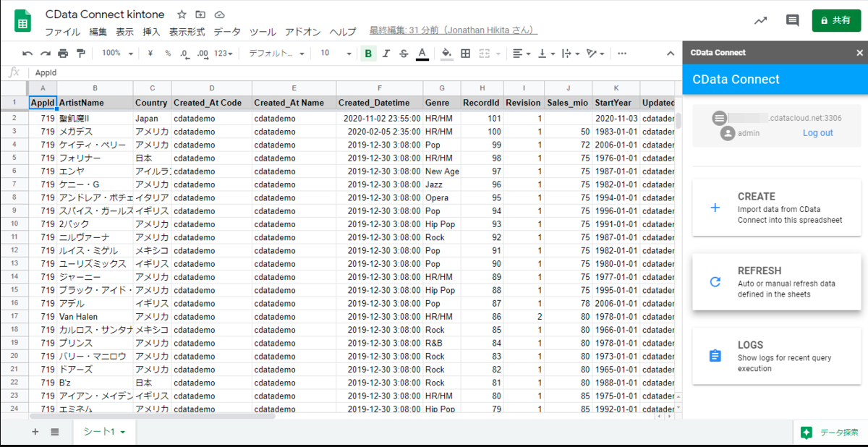Open the borders menu
This screenshot has height=447, width=868.
tap(465, 54)
